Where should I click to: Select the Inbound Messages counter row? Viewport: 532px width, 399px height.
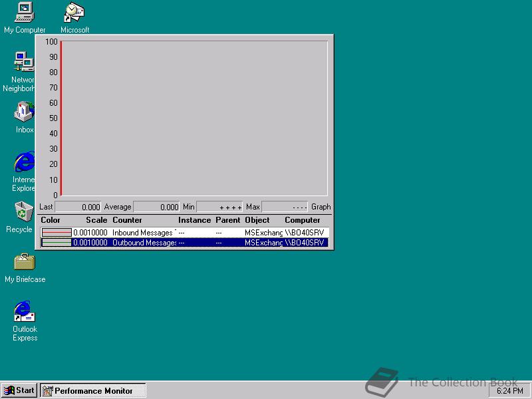pyautogui.click(x=184, y=232)
